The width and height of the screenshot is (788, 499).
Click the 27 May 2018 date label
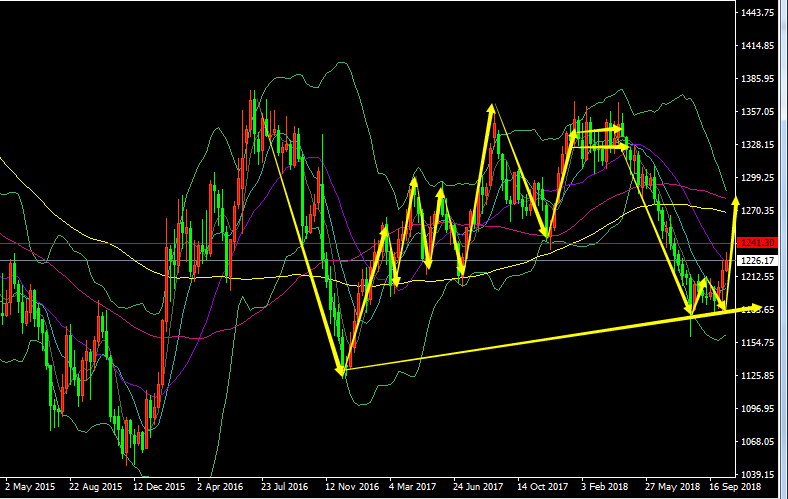[x=673, y=487]
